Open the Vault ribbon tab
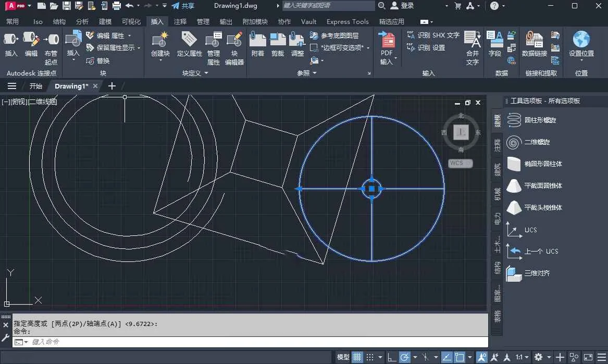Image resolution: width=608 pixels, height=364 pixels. click(308, 22)
